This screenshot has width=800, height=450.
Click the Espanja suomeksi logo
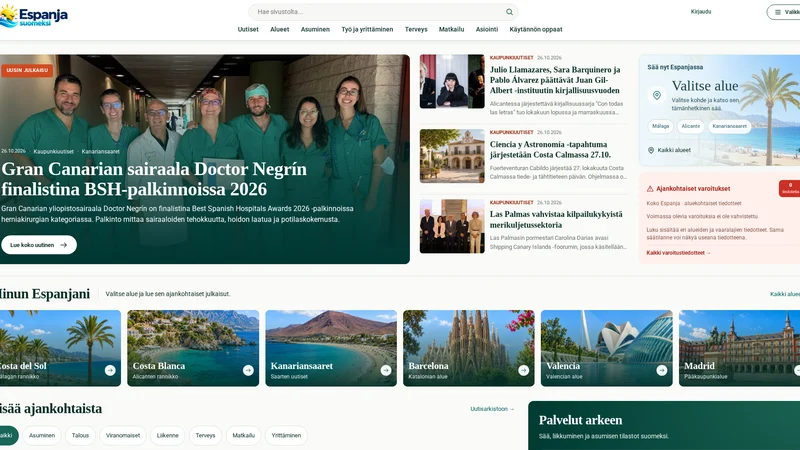click(34, 16)
